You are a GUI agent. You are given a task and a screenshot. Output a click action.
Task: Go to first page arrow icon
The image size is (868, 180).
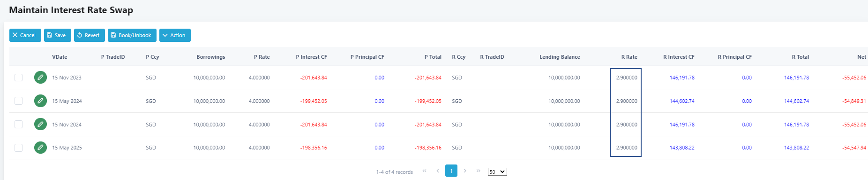424,171
